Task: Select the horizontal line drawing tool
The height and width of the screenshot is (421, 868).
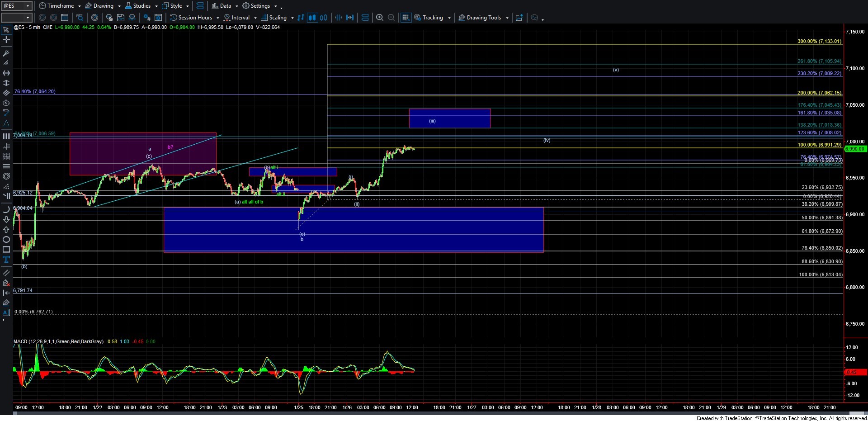Action: (6, 166)
